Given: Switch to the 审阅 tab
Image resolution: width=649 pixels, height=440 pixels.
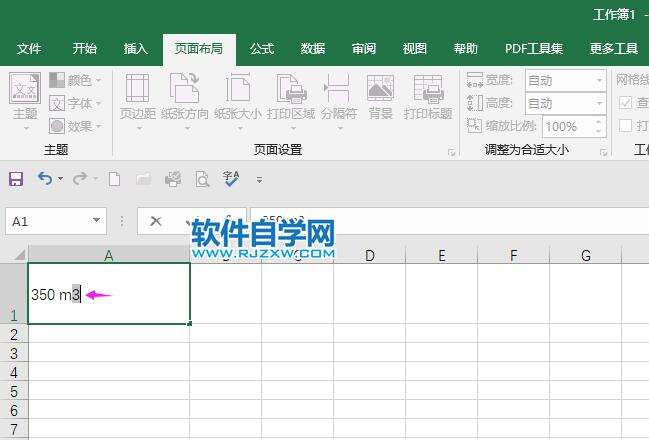Looking at the screenshot, I should coord(364,48).
